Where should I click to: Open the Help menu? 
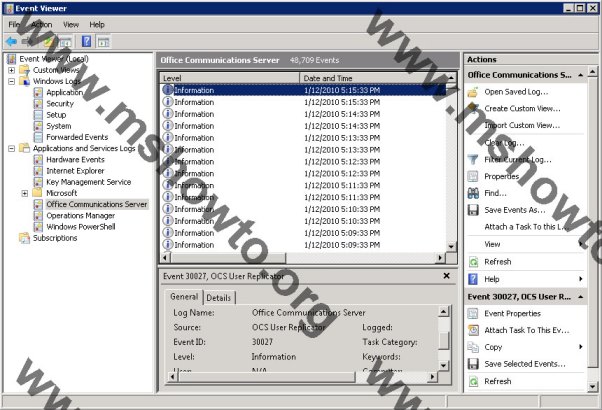pyautogui.click(x=97, y=25)
